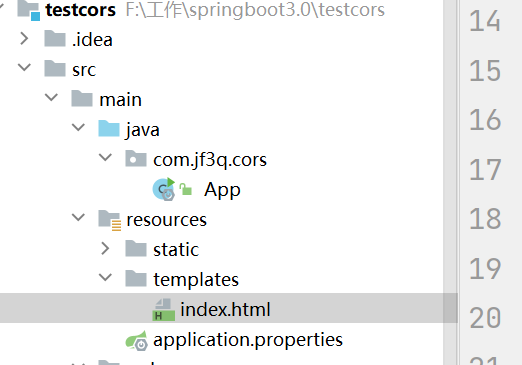Click line number 14 in the gutter
The height and width of the screenshot is (365, 522).
485,21
